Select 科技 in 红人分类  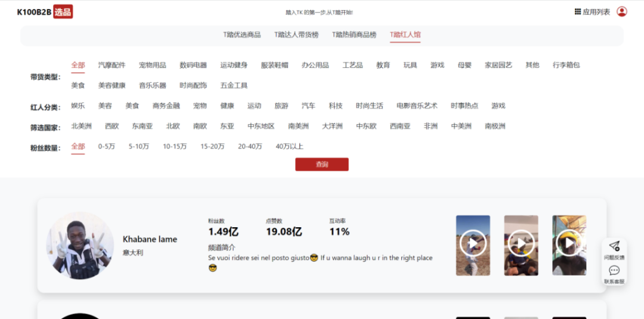click(x=336, y=106)
